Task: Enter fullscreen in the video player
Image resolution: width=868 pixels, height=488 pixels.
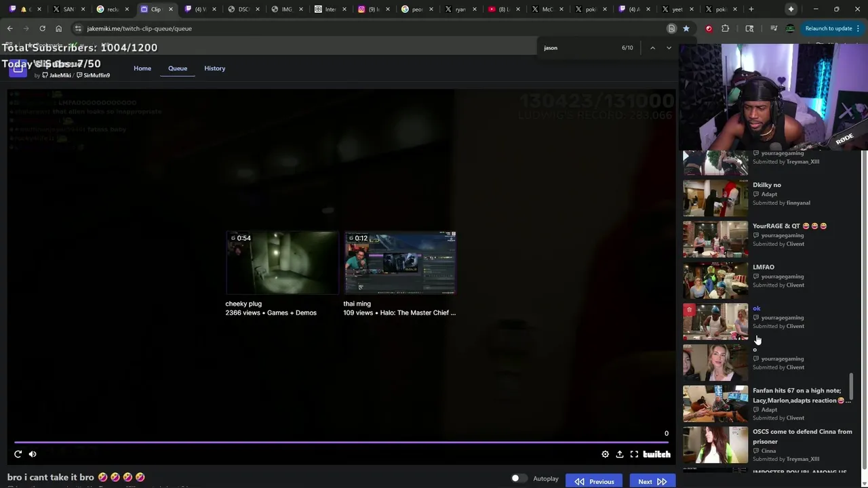Action: pos(634,454)
